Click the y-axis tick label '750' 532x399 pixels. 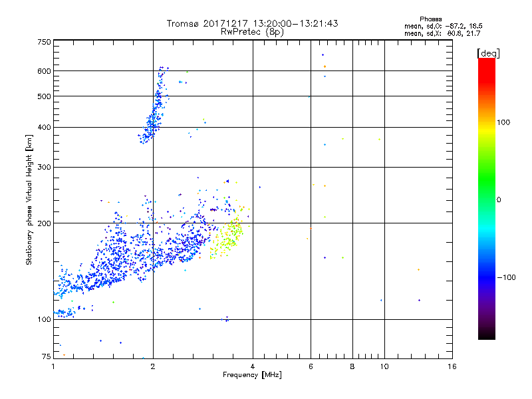[44, 42]
